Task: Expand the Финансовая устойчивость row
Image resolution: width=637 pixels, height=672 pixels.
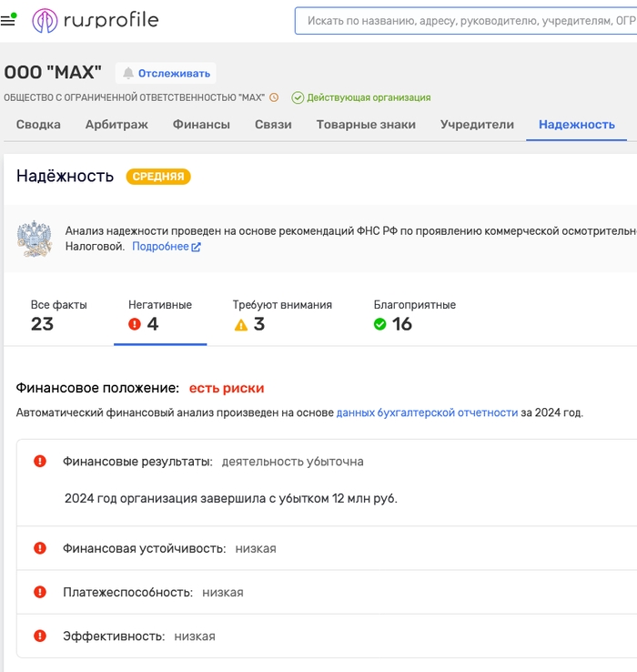Action: pos(327,548)
